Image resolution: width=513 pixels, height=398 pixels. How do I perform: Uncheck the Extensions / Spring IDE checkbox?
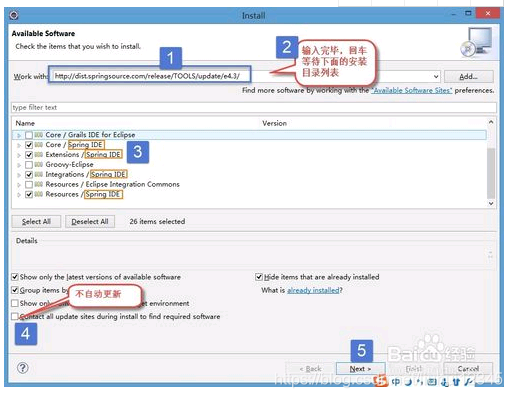pos(29,155)
